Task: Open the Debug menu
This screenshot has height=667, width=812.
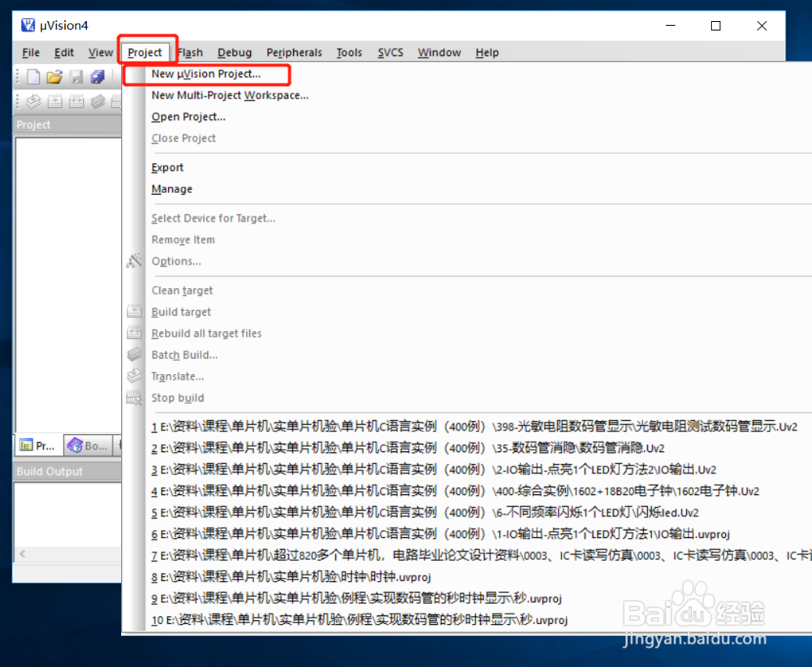Action: pos(235,52)
